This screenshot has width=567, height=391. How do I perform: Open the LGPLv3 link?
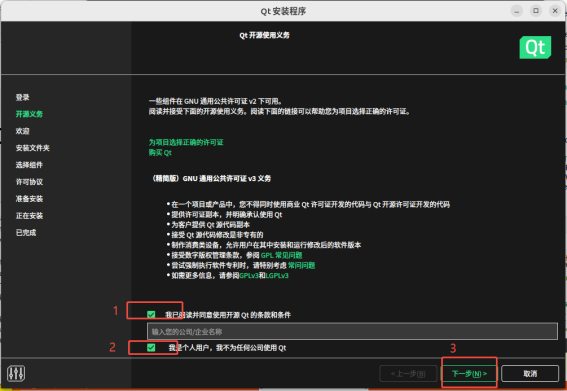coord(277,276)
